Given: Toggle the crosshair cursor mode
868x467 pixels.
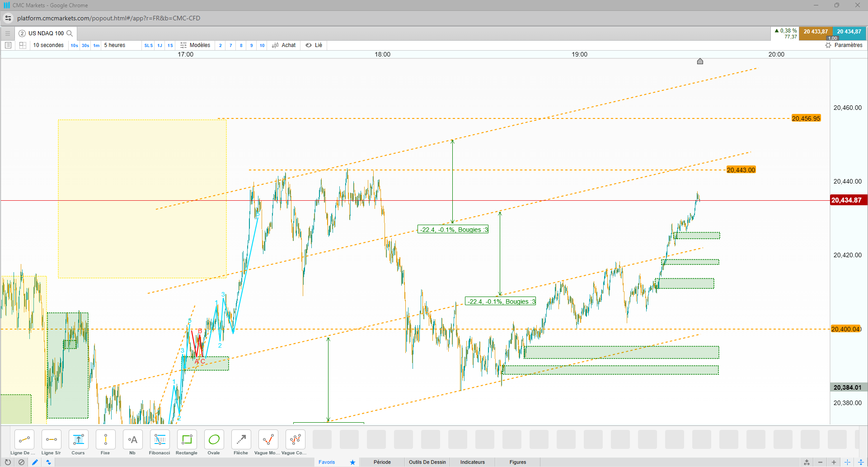Looking at the screenshot, I should pos(847,462).
